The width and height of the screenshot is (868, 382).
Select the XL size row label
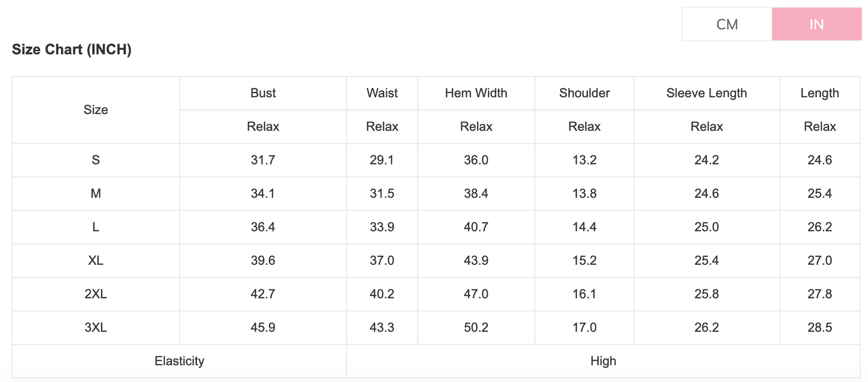96,261
